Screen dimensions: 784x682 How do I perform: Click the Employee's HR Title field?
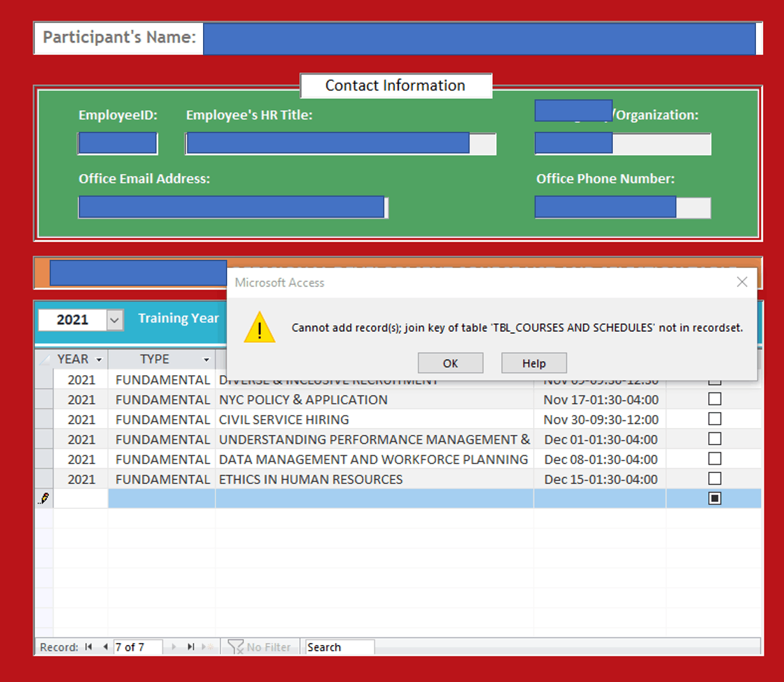pos(340,143)
